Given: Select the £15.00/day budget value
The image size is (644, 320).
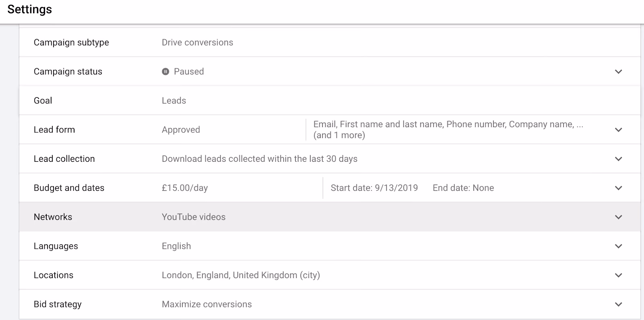Looking at the screenshot, I should tap(185, 188).
